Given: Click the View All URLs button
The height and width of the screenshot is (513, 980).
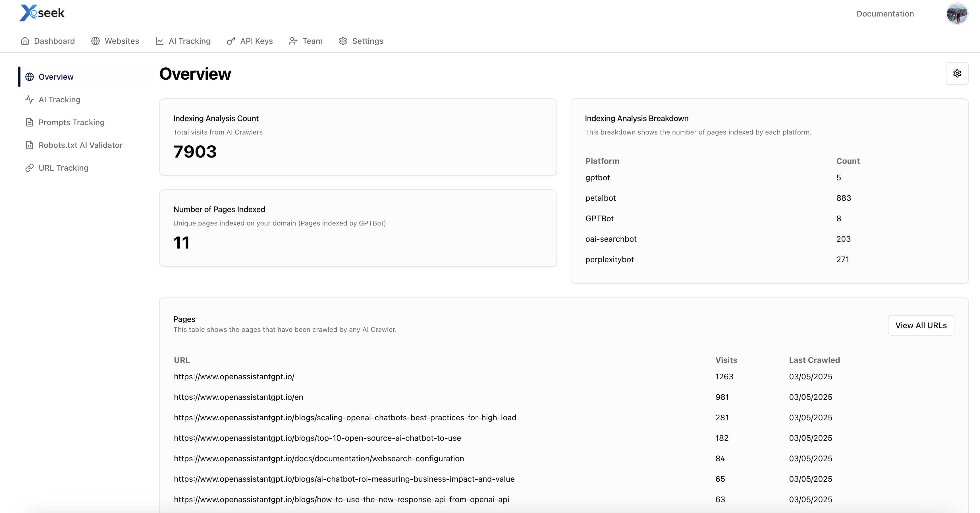Looking at the screenshot, I should pyautogui.click(x=921, y=325).
